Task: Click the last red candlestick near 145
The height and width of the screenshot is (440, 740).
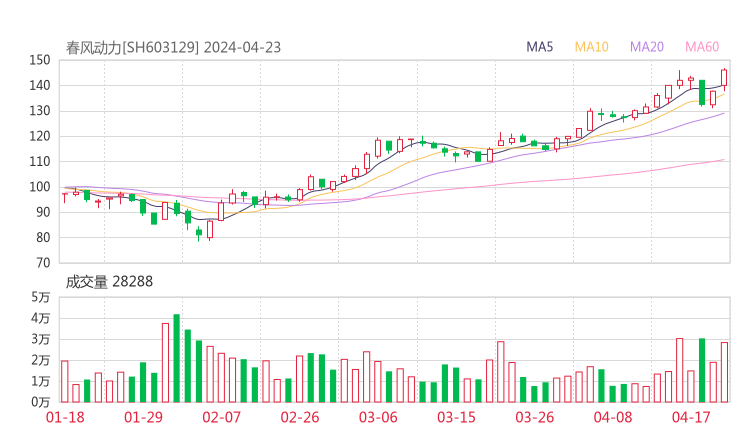Action: (724, 78)
